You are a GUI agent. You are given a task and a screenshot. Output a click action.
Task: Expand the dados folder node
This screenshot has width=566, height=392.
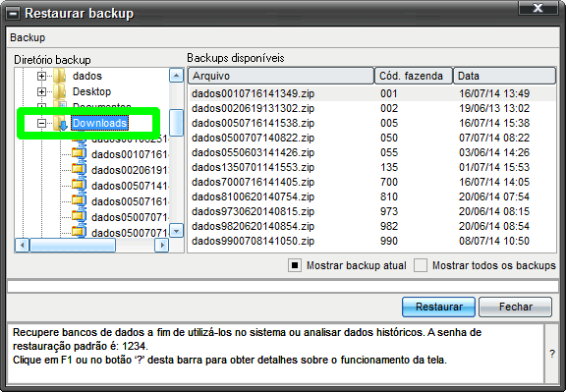(x=41, y=76)
